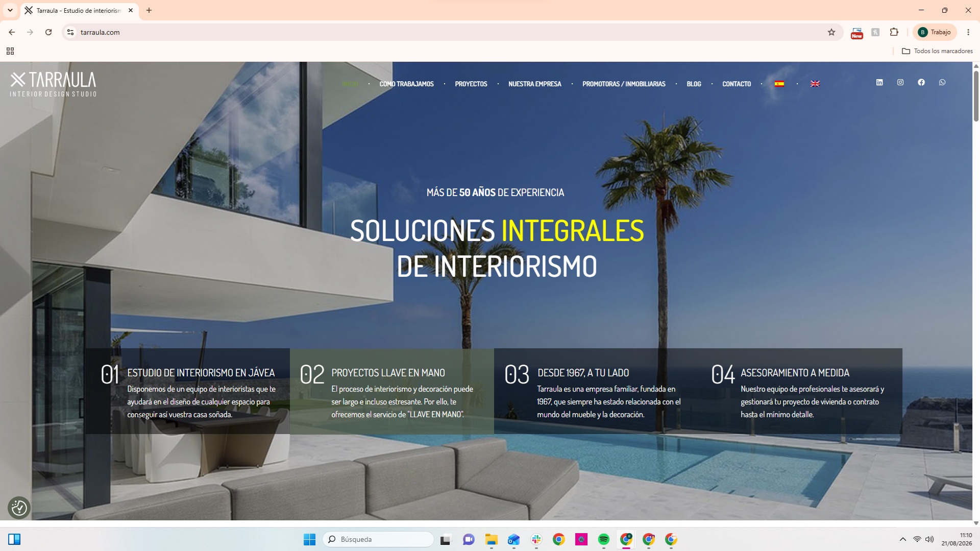Open the Facebook social icon
980x551 pixels.
tap(921, 82)
